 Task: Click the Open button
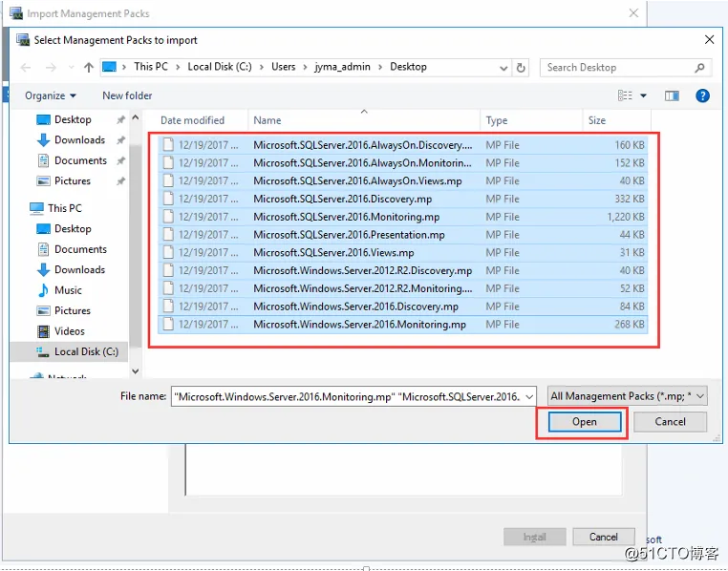(584, 422)
